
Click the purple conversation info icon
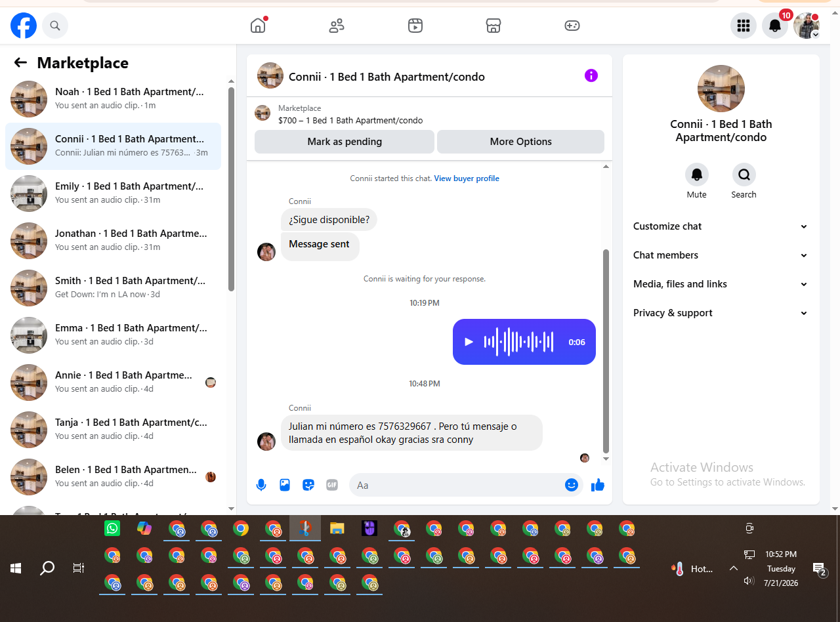pyautogui.click(x=591, y=75)
